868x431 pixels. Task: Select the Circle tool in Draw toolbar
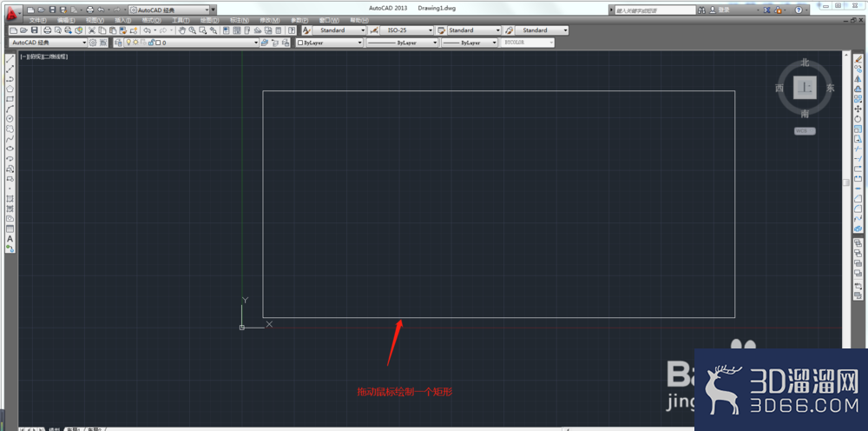point(10,118)
